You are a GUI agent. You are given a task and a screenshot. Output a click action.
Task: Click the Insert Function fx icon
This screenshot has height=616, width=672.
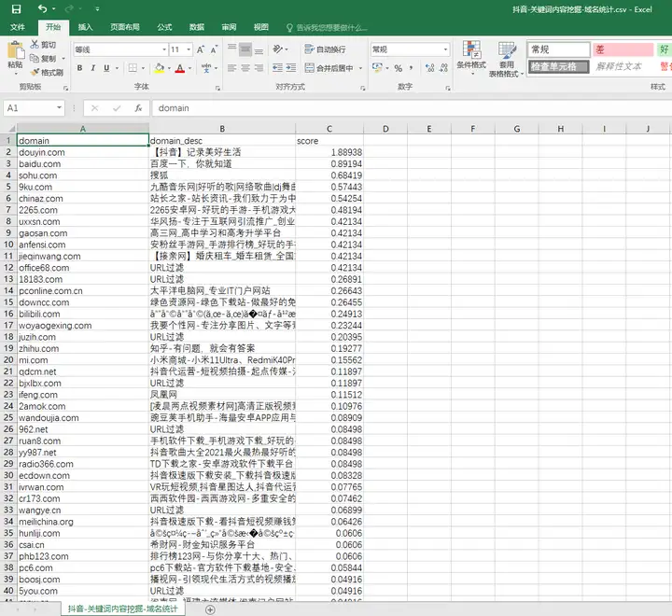(x=138, y=108)
